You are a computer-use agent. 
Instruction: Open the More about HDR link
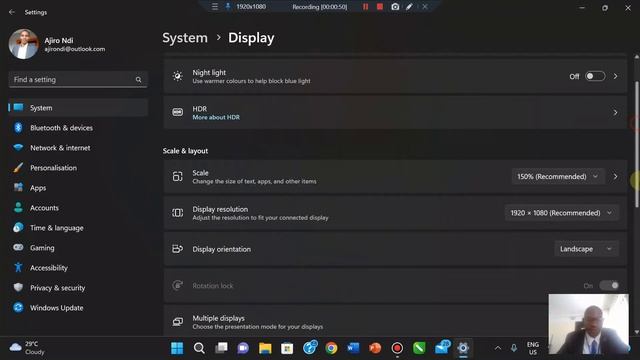click(x=216, y=118)
